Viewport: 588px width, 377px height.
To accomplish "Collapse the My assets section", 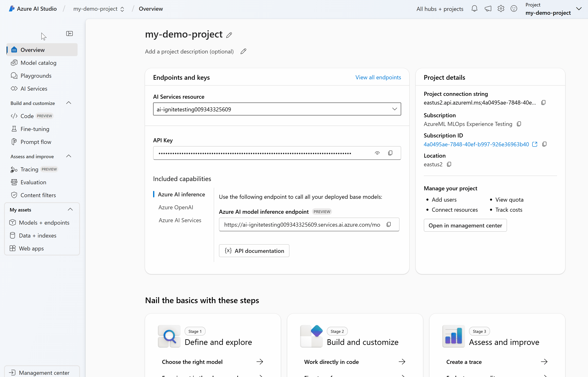I will click(x=70, y=209).
